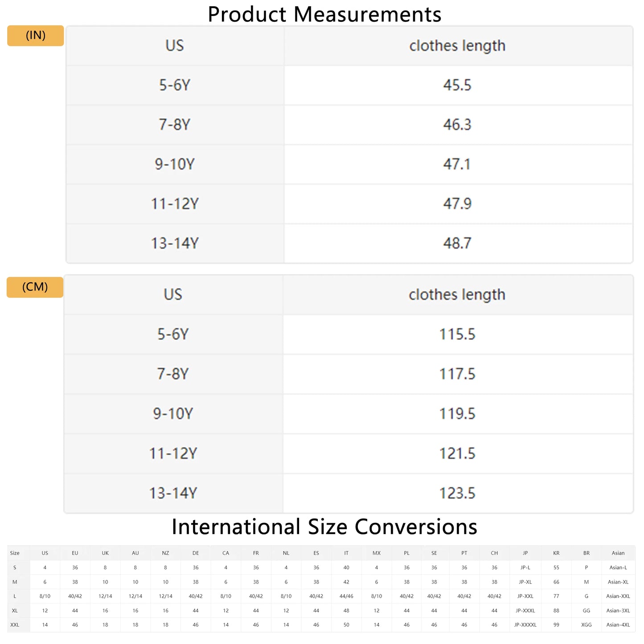Select 7-8Y in the centimeters table
The image size is (644, 644).
[x=173, y=374]
